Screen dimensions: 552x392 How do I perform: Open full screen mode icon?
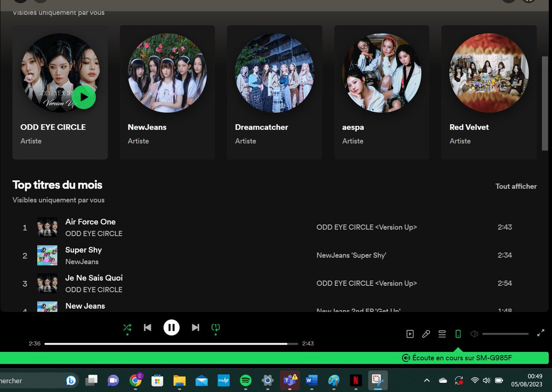tap(541, 333)
